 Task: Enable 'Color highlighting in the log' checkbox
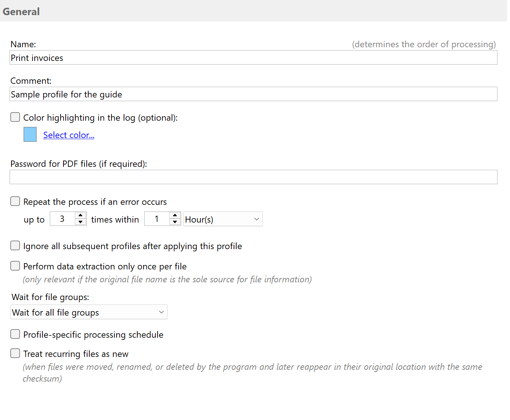coord(15,117)
